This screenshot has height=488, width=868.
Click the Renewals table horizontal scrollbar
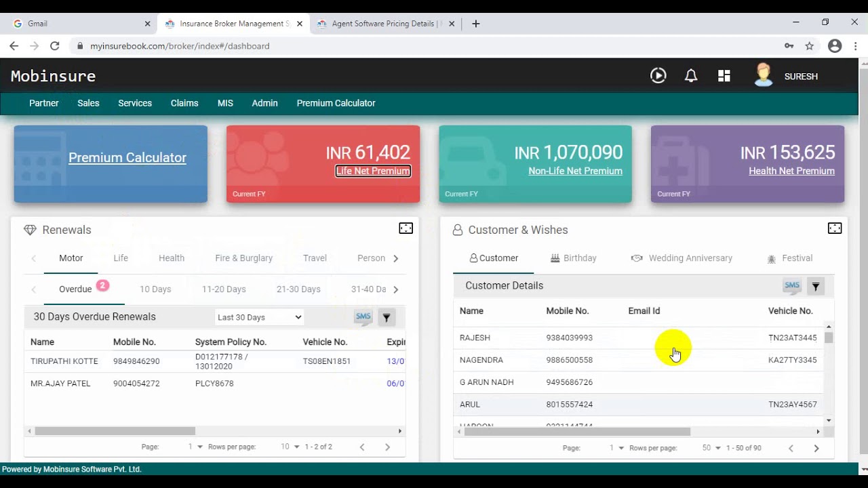(115, 431)
